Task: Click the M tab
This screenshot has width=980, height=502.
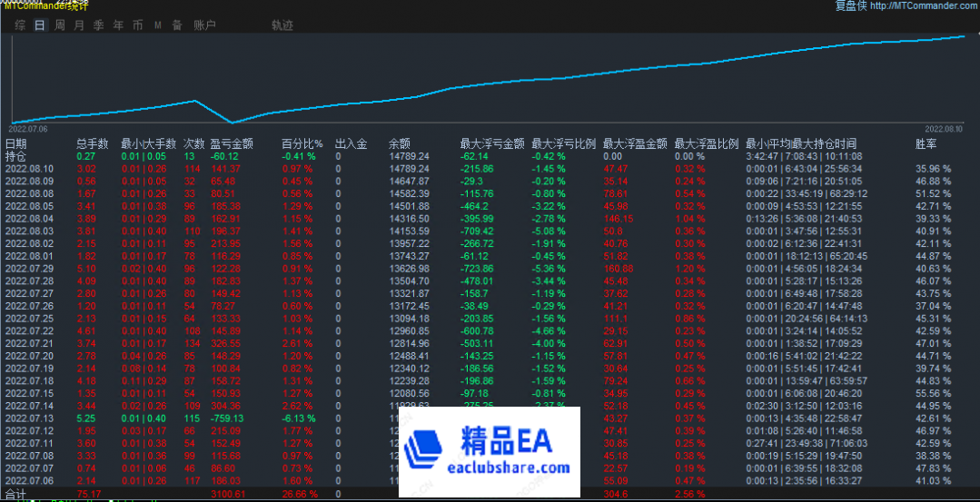Action: [157, 25]
